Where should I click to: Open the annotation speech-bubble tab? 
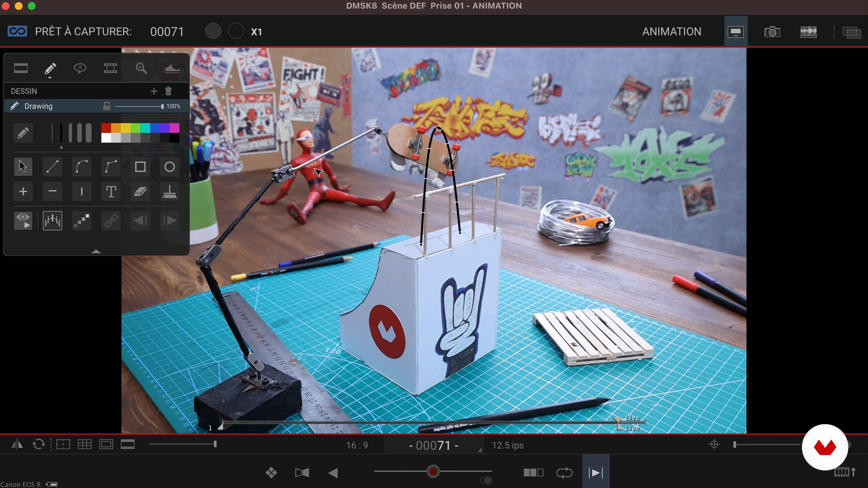tap(80, 68)
